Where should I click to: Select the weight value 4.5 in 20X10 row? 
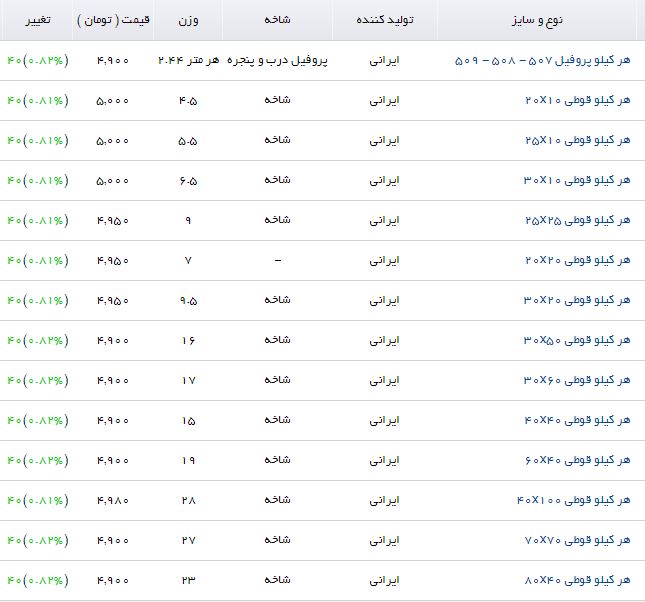click(188, 101)
